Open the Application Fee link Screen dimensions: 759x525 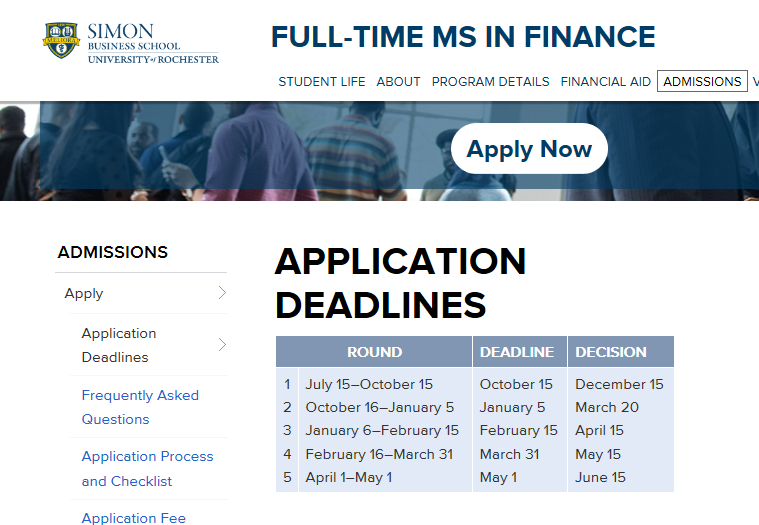133,517
